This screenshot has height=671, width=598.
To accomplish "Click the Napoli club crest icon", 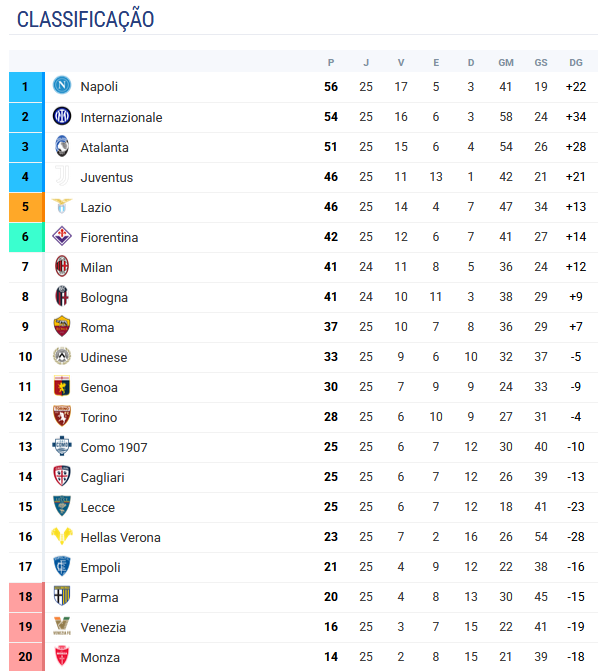I will [62, 86].
